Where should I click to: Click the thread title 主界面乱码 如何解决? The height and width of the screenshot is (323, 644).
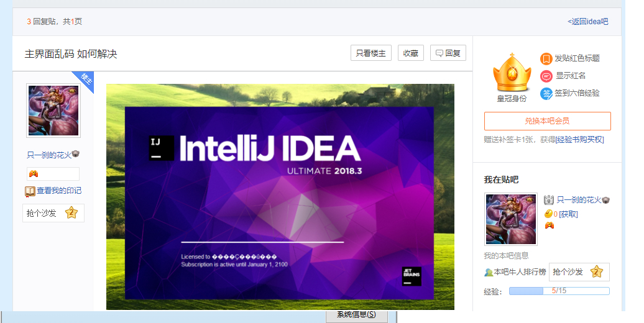[71, 54]
